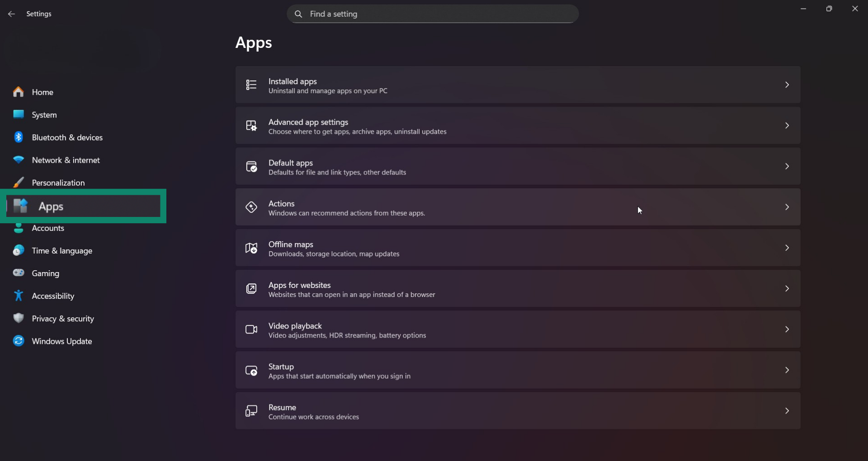Switch to the Accounts section
Image resolution: width=868 pixels, height=461 pixels.
pyautogui.click(x=49, y=228)
